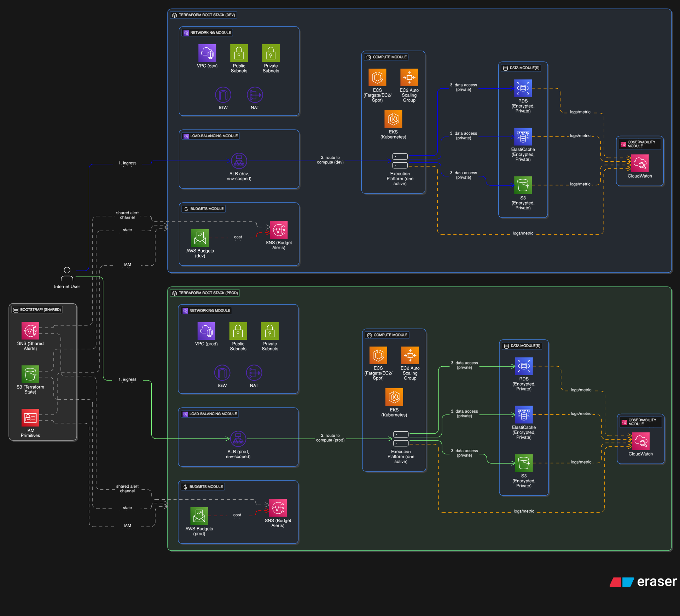Viewport: 680px width, 616px height.
Task: Select the dev IGW icon
Action: [x=223, y=95]
